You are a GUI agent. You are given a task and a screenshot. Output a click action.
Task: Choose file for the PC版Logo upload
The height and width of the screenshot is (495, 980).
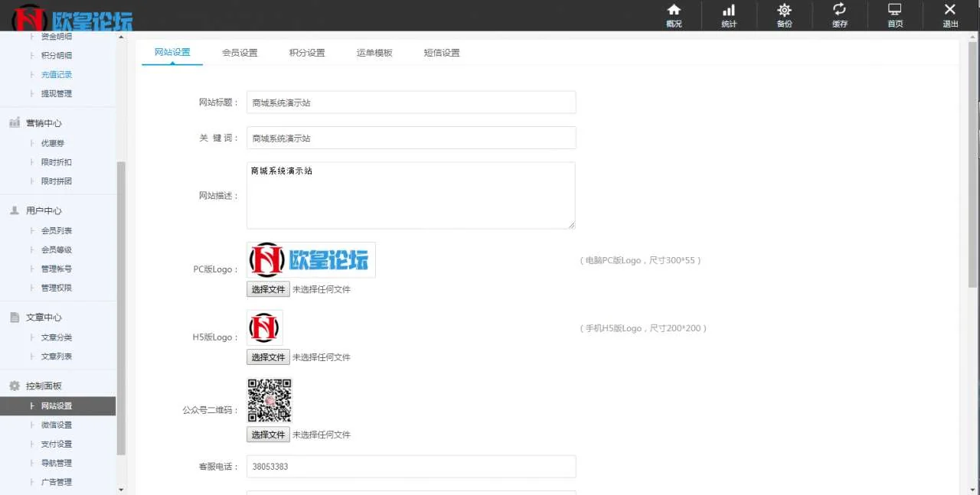(268, 289)
